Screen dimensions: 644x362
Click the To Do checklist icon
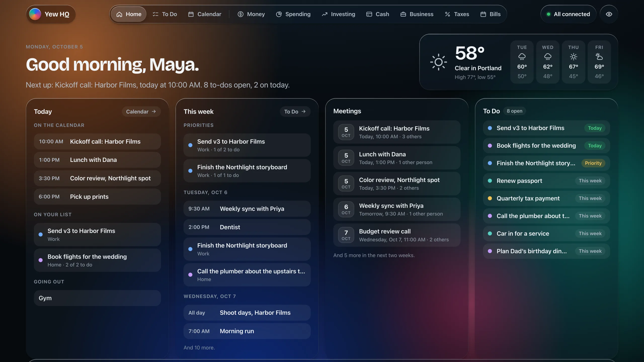155,14
